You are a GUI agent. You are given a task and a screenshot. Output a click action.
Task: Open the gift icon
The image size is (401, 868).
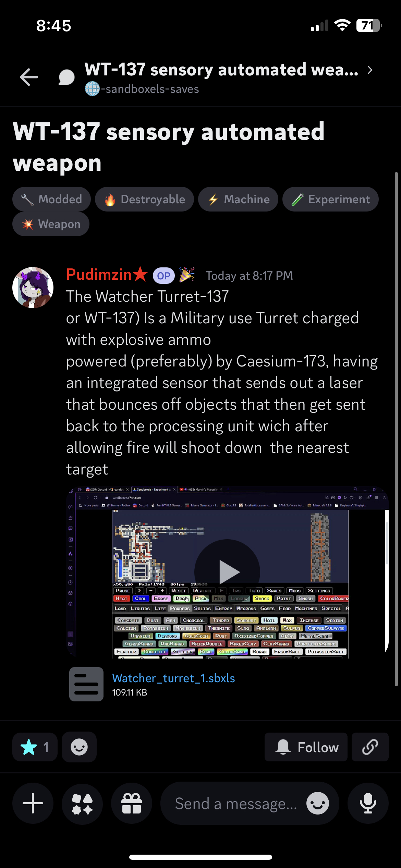tap(132, 803)
